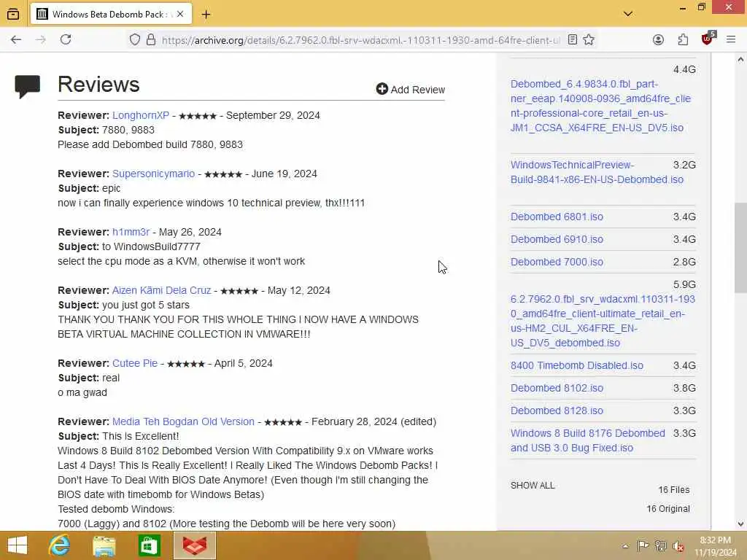
Task: Click the scrollbar up arrow
Action: [740, 60]
